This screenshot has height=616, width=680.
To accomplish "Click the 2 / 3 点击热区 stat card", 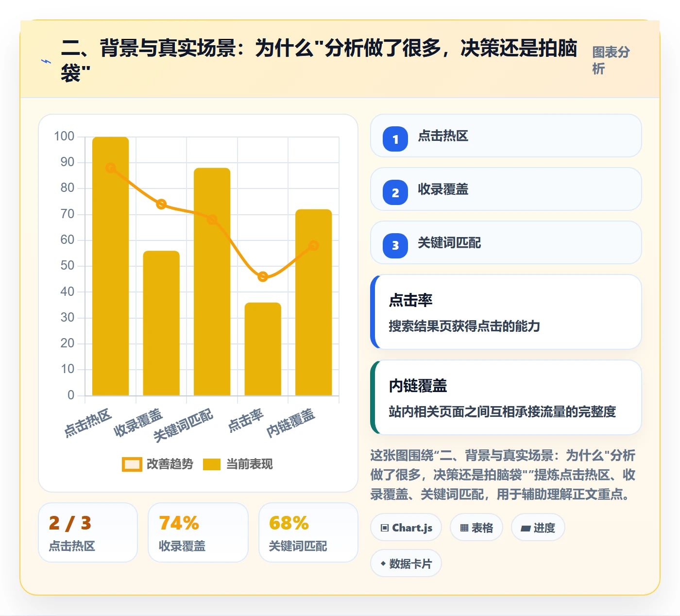I will (x=88, y=532).
